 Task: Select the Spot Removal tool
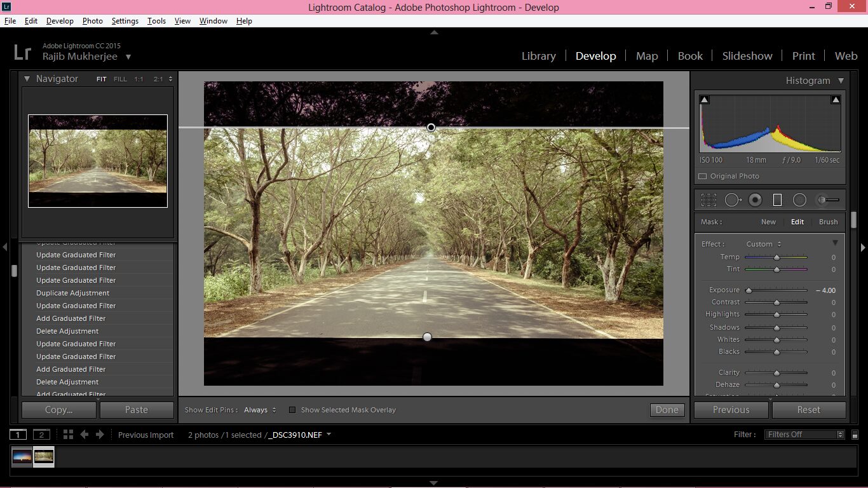733,200
